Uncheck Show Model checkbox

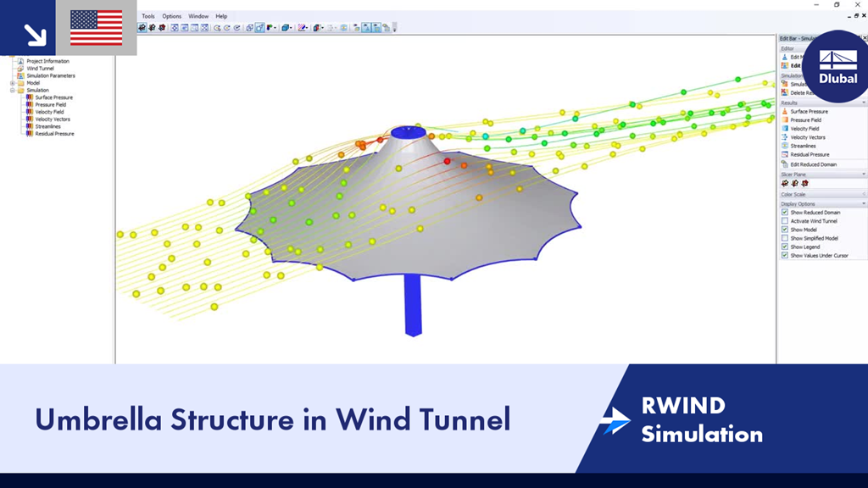pos(784,230)
